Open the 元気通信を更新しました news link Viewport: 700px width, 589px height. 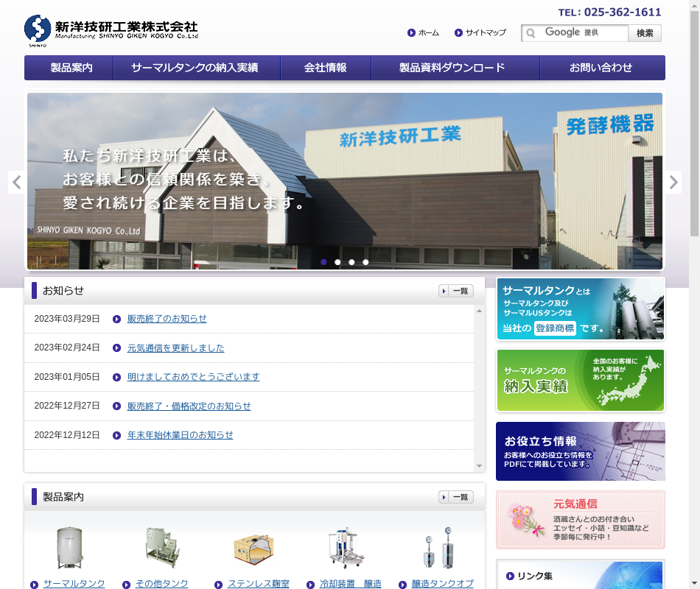(175, 348)
